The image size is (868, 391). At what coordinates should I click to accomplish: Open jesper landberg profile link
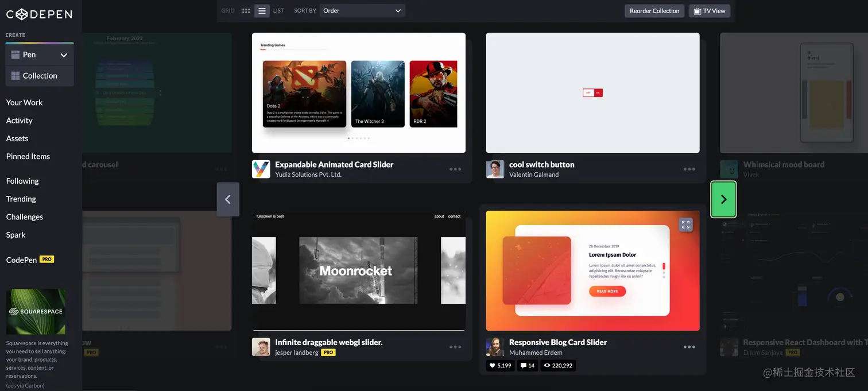(297, 353)
